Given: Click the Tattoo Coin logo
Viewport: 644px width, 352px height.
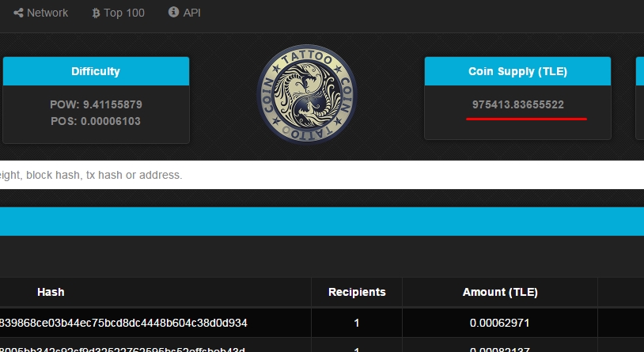Looking at the screenshot, I should pyautogui.click(x=306, y=94).
